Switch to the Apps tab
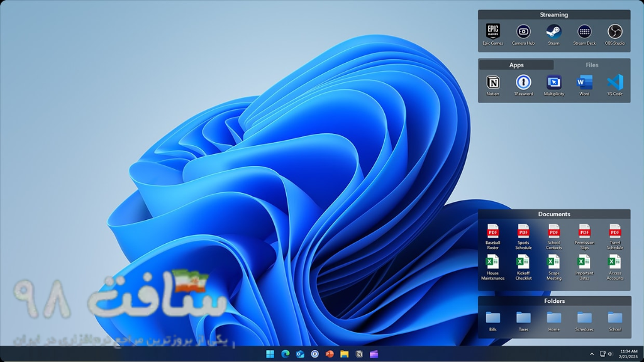 coord(516,65)
